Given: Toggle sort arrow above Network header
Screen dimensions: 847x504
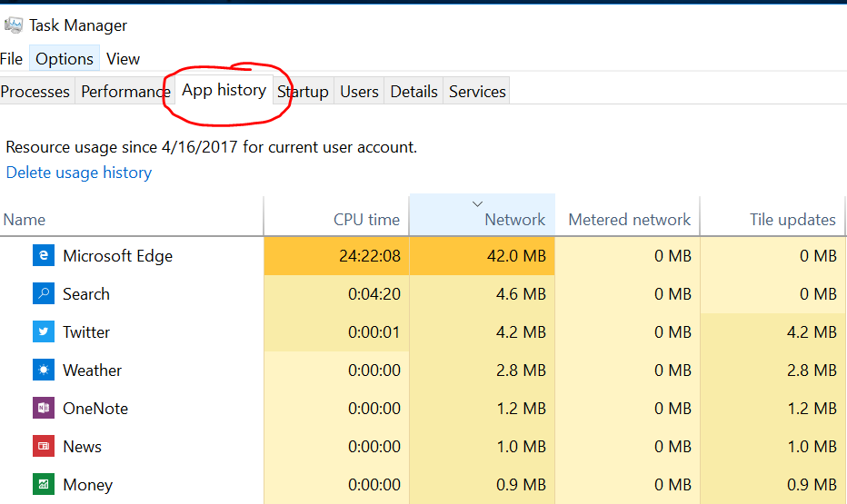Looking at the screenshot, I should [477, 203].
